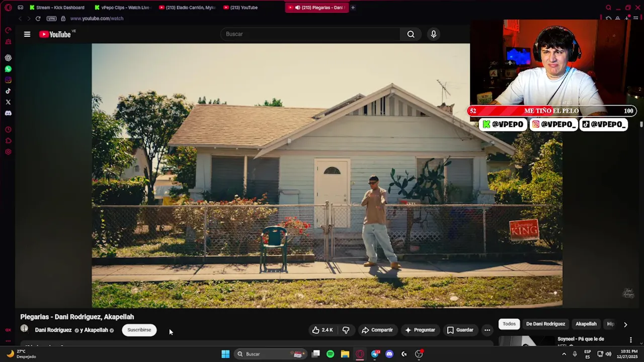Select the De Dani Rodríguez chip
Viewport: 644px width, 362px height.
tap(545, 324)
